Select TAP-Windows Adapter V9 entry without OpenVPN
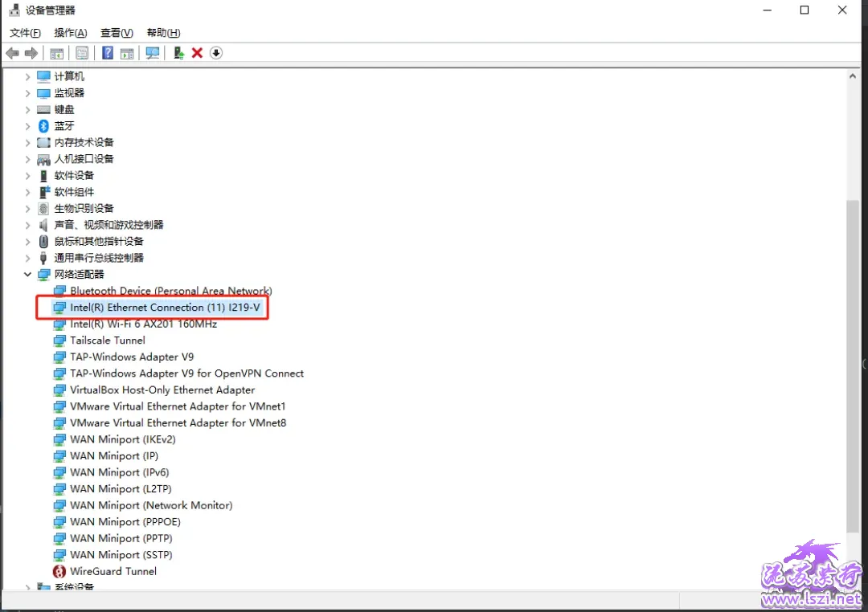This screenshot has height=612, width=868. point(132,357)
